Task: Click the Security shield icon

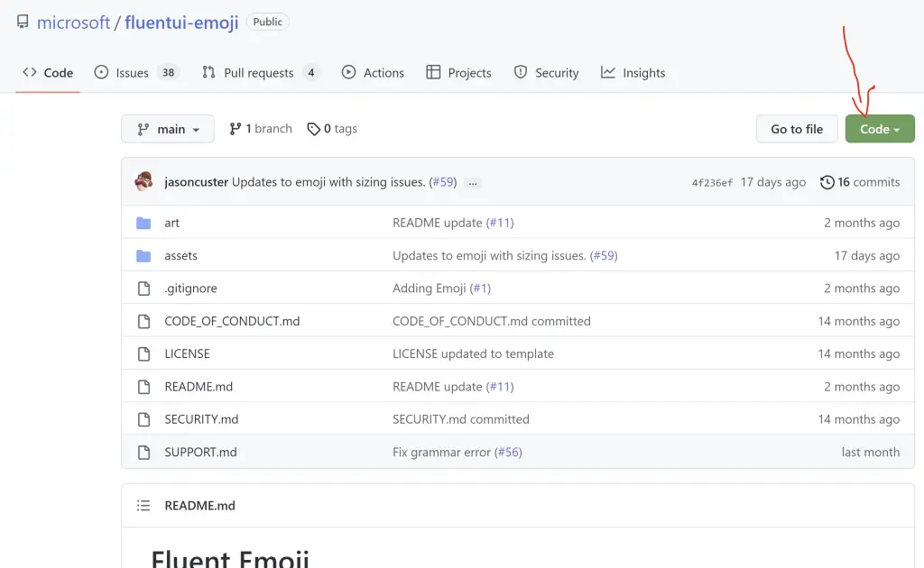Action: click(x=521, y=72)
